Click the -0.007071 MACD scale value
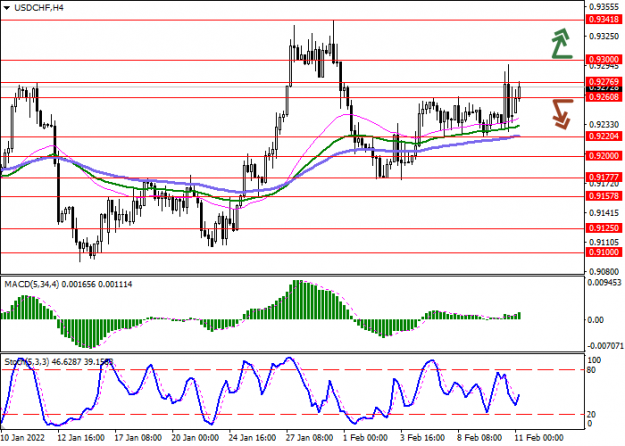 click(x=604, y=345)
